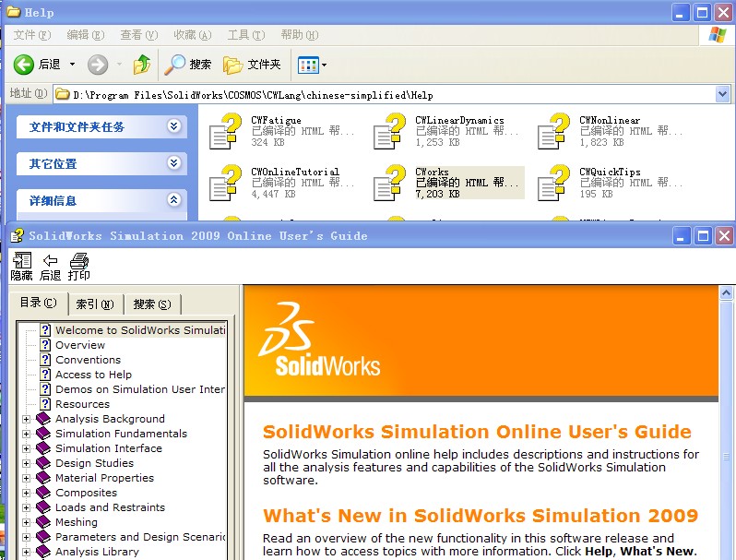Expand the Loads and Restraints tree node

tap(26, 508)
